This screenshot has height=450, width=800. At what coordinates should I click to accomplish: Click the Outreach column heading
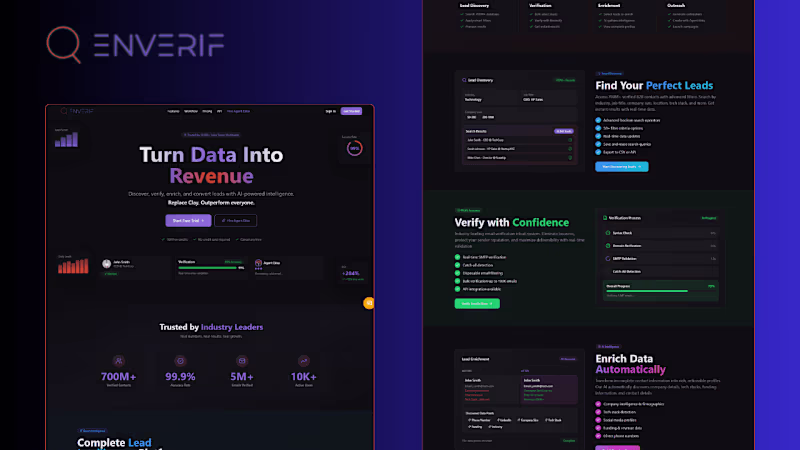(676, 6)
